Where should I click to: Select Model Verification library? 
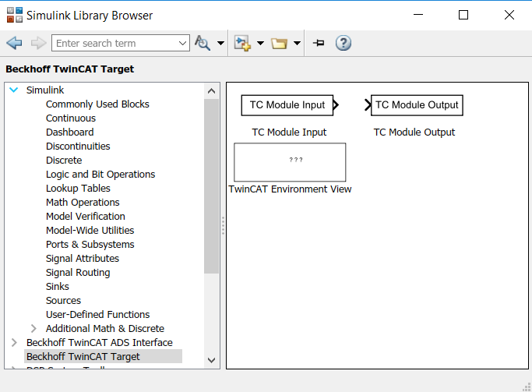pos(86,216)
